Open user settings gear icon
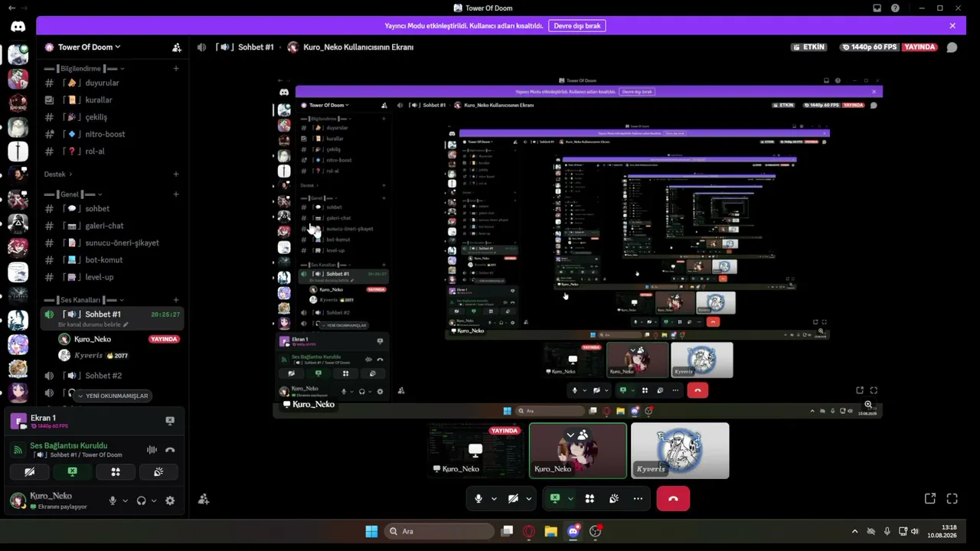 click(x=170, y=500)
